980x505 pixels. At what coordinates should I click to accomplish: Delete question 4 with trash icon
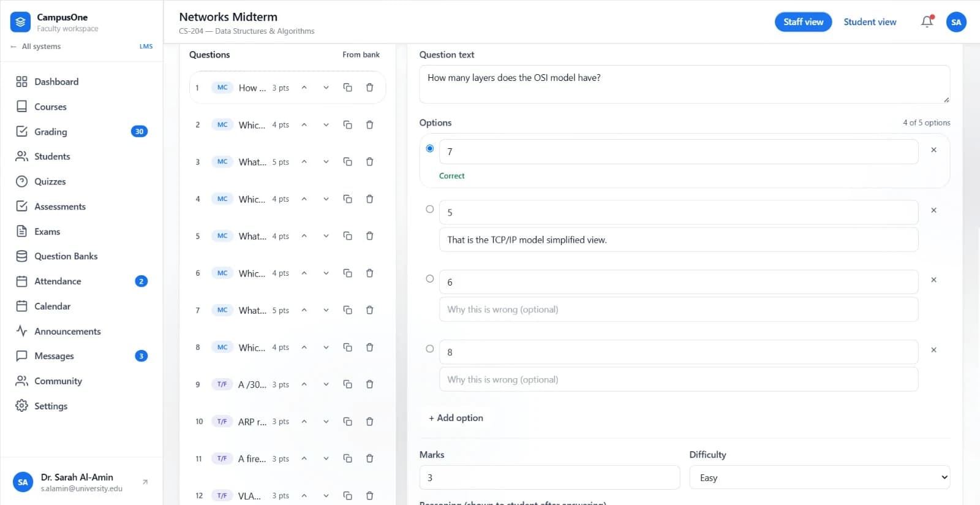pyautogui.click(x=369, y=199)
